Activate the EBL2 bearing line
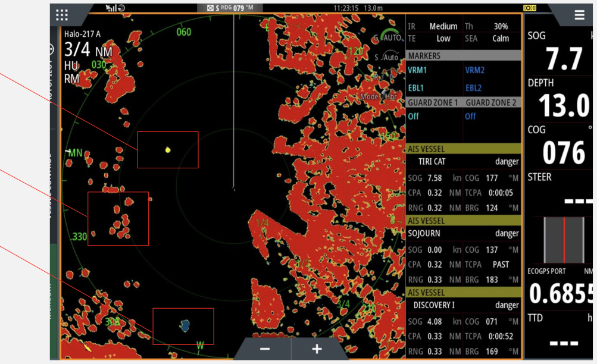The height and width of the screenshot is (364, 597). [474, 88]
